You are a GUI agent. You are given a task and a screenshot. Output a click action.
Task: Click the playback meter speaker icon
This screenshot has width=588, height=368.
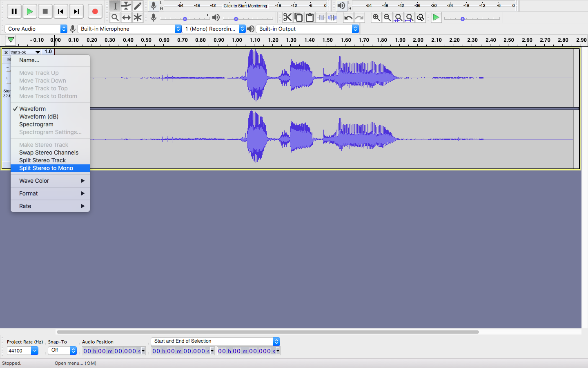pyautogui.click(x=341, y=6)
